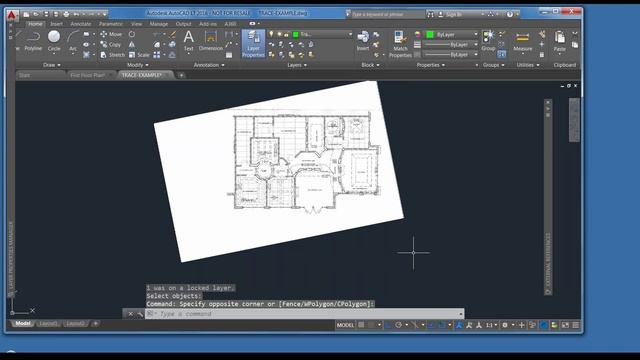The height and width of the screenshot is (360, 640).
Task: Click the Plot printer icon in quick access
Action: pyautogui.click(x=66, y=14)
